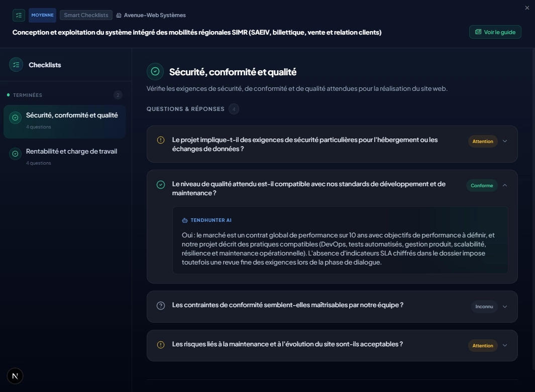
Task: Click the Smart Checklists tag
Action: [86, 15]
